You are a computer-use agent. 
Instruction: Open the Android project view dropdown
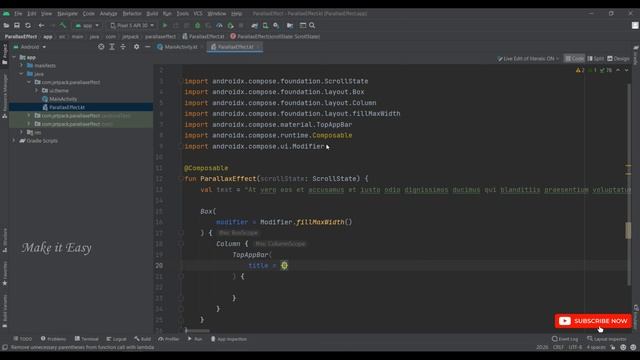(x=30, y=47)
